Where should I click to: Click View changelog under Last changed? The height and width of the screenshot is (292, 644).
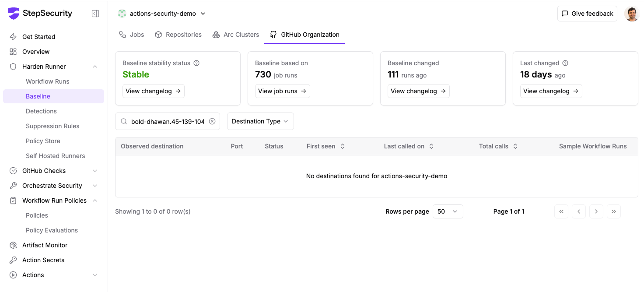551,91
